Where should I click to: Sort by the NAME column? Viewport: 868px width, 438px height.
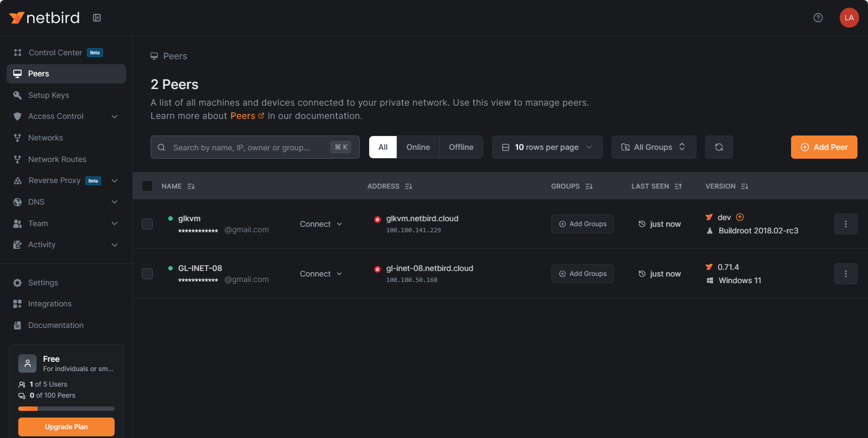[178, 186]
